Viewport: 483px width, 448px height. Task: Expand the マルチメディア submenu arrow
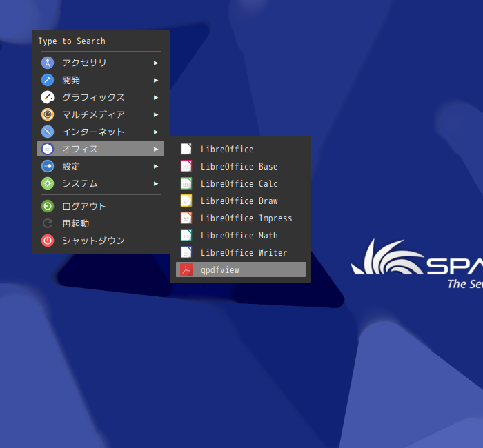point(156,115)
